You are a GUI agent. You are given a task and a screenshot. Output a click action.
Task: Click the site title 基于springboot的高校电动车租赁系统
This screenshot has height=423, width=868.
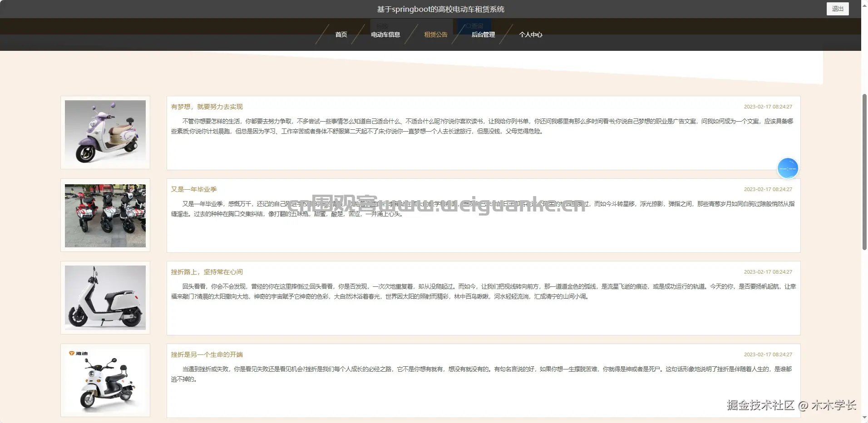[440, 9]
